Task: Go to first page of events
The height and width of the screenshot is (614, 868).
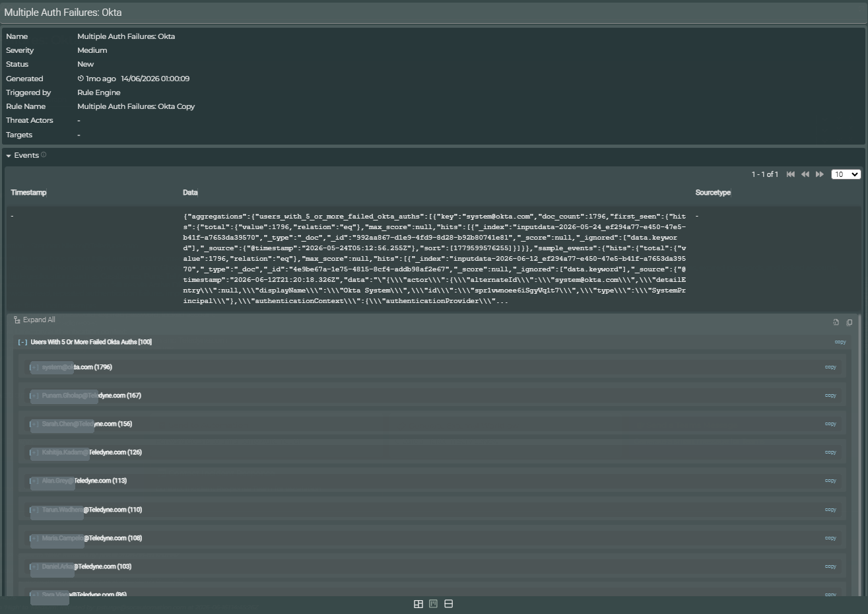Action: [x=790, y=174]
